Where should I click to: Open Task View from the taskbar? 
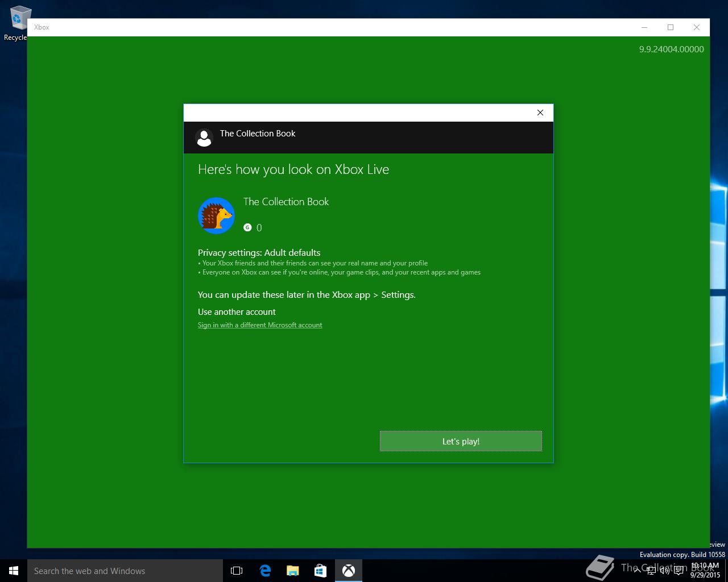[x=237, y=571]
